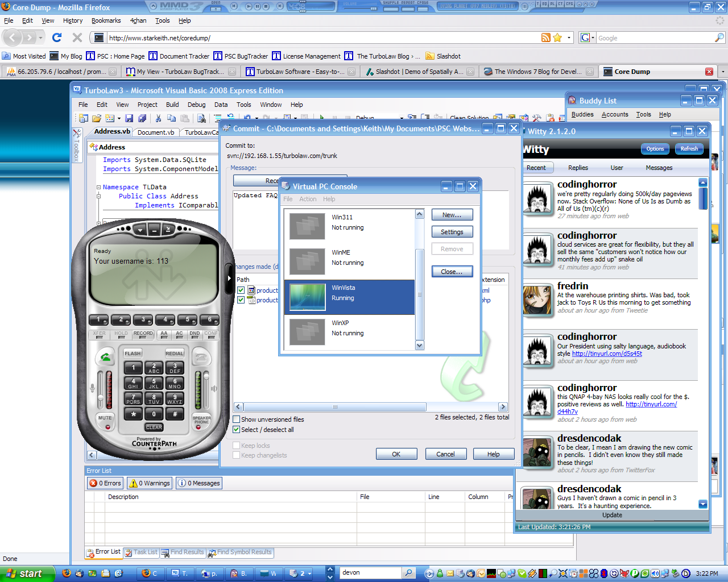Tap the 5 JKL key on softphone keypad

[x=154, y=384]
